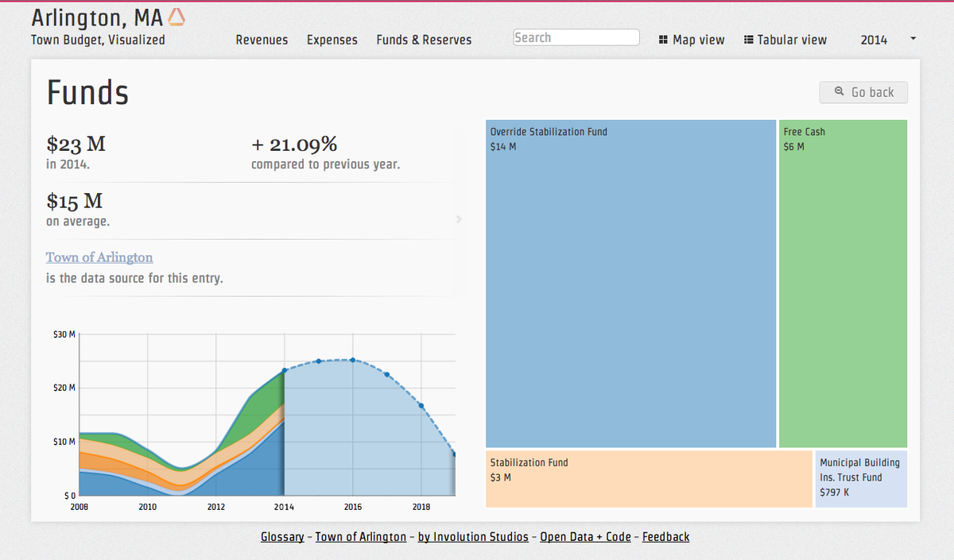Viewport: 954px width, 560px height.
Task: Open the Glossary footer link
Action: pyautogui.click(x=282, y=537)
